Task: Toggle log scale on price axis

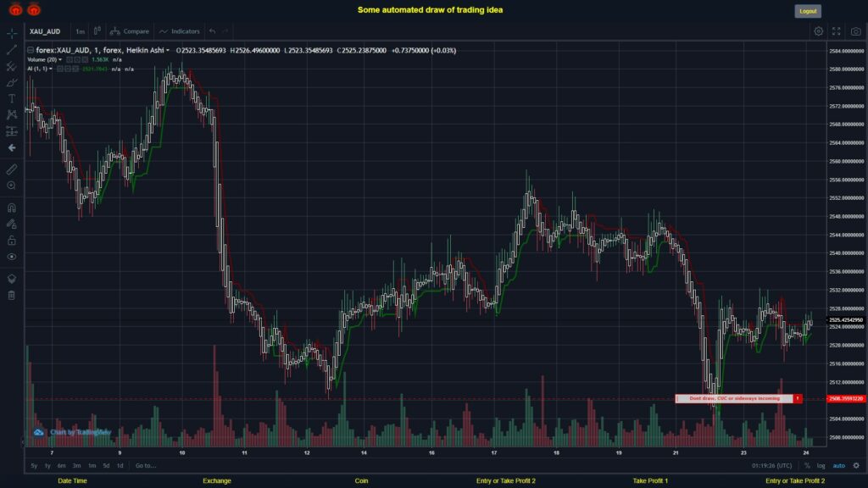Action: pyautogui.click(x=821, y=465)
